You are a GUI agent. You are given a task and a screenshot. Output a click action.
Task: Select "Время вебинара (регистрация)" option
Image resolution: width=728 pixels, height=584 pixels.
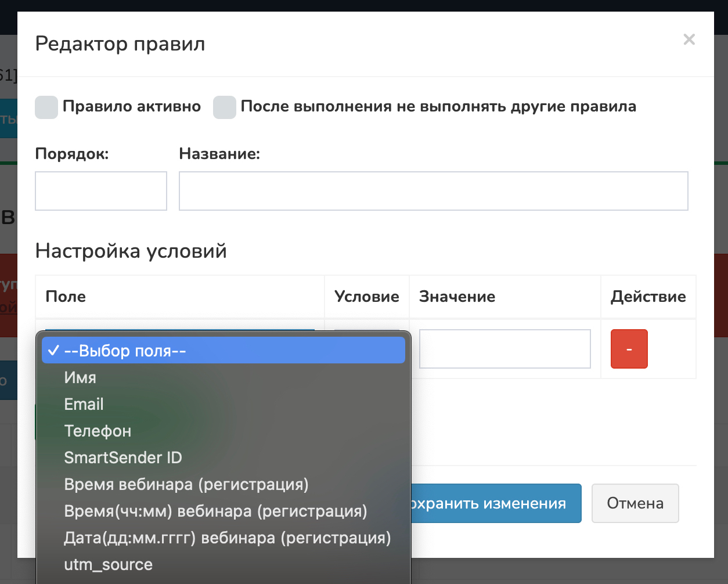[186, 485]
